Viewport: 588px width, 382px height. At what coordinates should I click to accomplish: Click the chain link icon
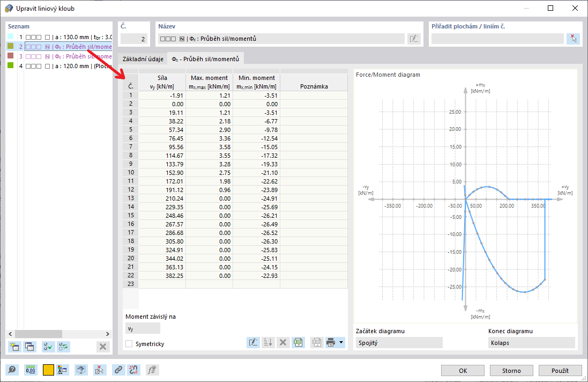click(x=118, y=370)
